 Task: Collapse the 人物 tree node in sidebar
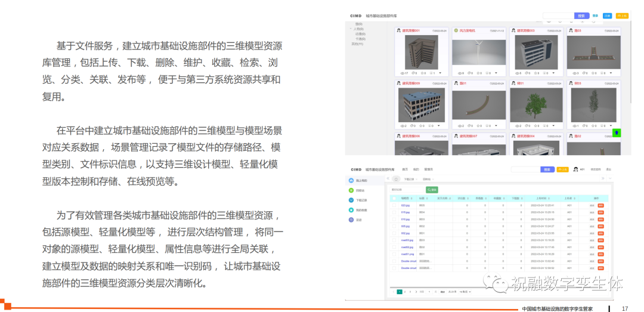coord(351,29)
